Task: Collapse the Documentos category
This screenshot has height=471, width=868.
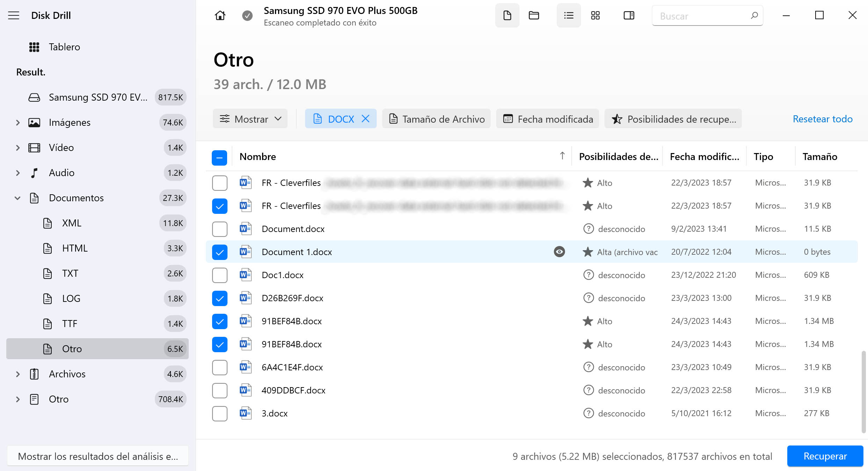Action: point(18,198)
